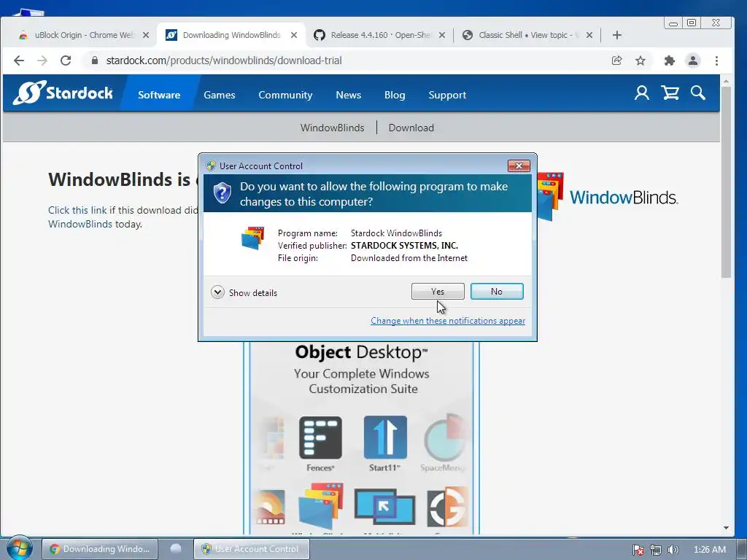
Task: Open Chrome three-dot menu
Action: (x=716, y=61)
